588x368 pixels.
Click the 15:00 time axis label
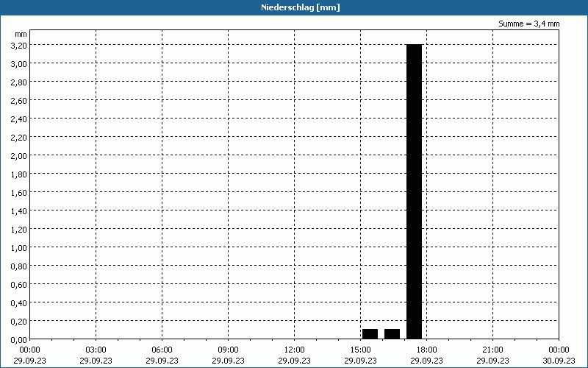pos(360,350)
